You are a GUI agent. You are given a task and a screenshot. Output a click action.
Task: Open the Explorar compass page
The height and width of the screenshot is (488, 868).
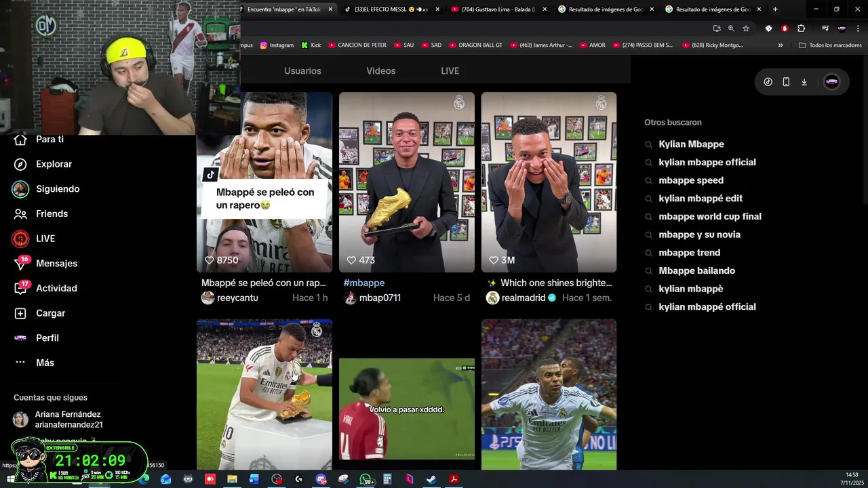coord(43,164)
